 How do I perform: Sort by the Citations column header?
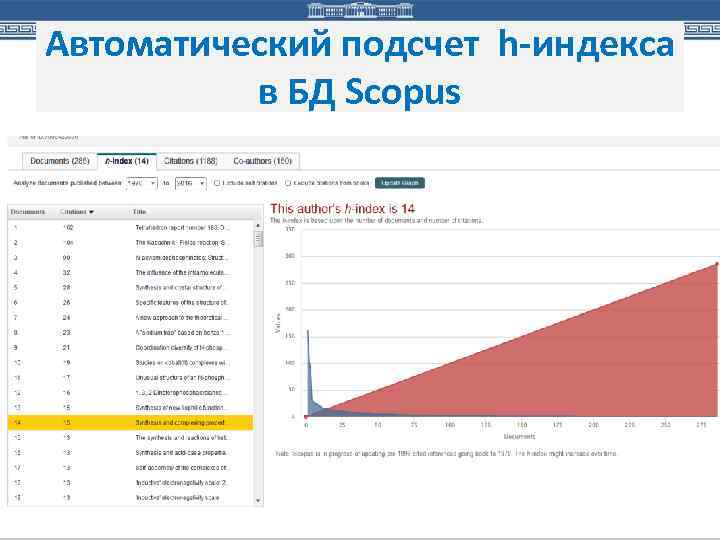tap(77, 212)
